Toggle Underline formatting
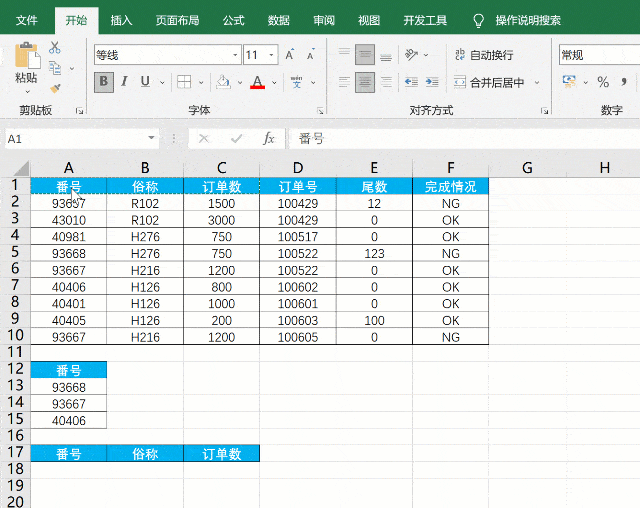The width and height of the screenshot is (640, 508). click(x=145, y=82)
